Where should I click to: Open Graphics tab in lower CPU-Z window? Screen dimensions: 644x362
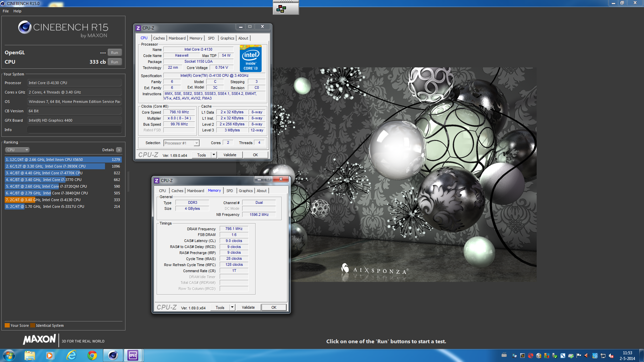point(246,191)
